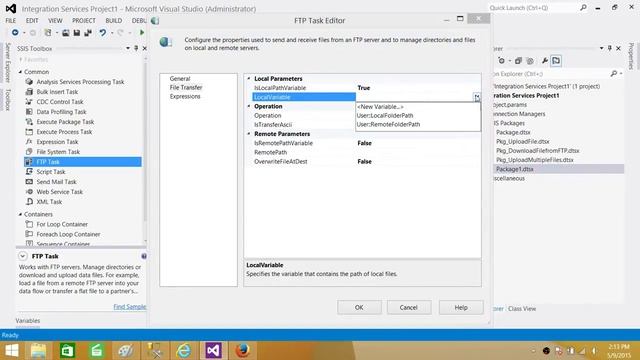Select Send Mail Task in toolbox

(x=56, y=182)
